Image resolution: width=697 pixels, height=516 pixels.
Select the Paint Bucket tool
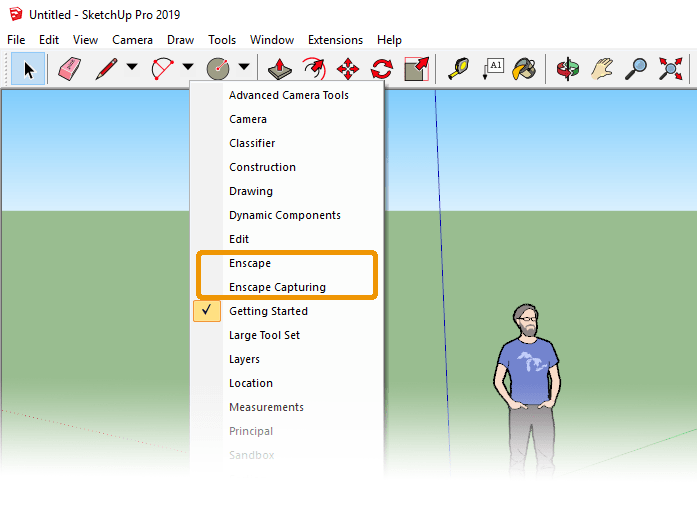click(524, 69)
